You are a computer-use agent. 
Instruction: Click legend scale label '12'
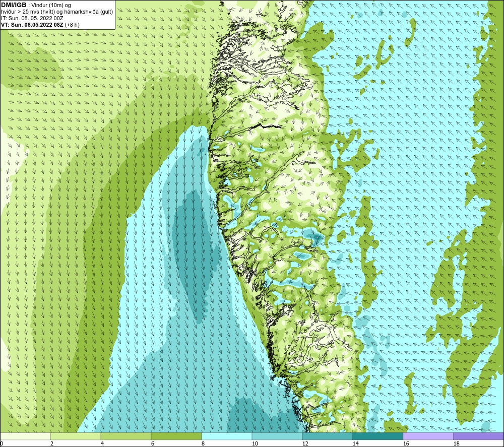pos(305,444)
